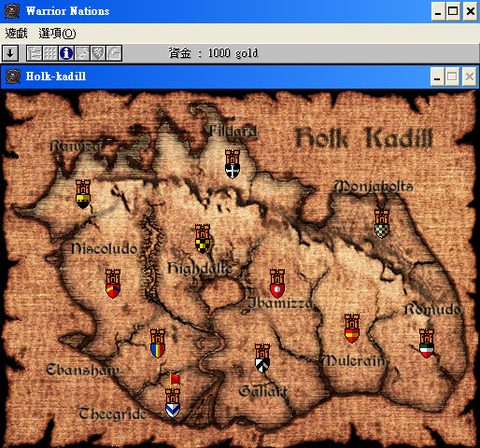
Task: Select the Niscoludo castle with red shield
Action: (113, 283)
